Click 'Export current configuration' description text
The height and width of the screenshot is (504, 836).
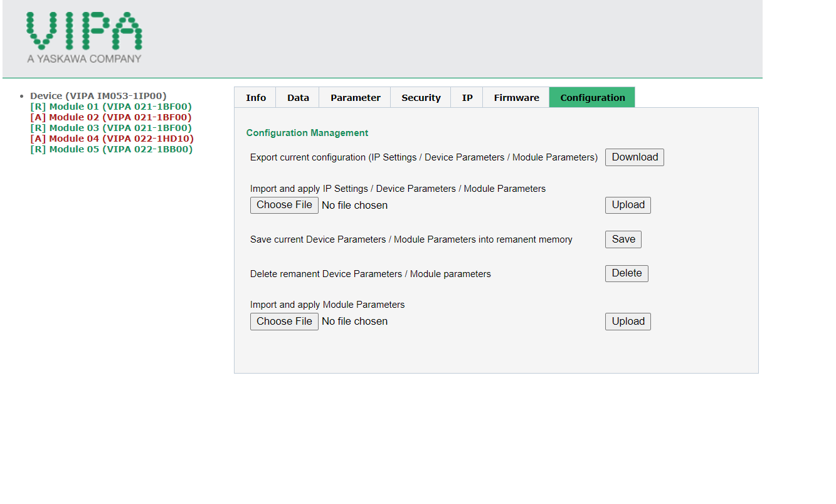424,157
